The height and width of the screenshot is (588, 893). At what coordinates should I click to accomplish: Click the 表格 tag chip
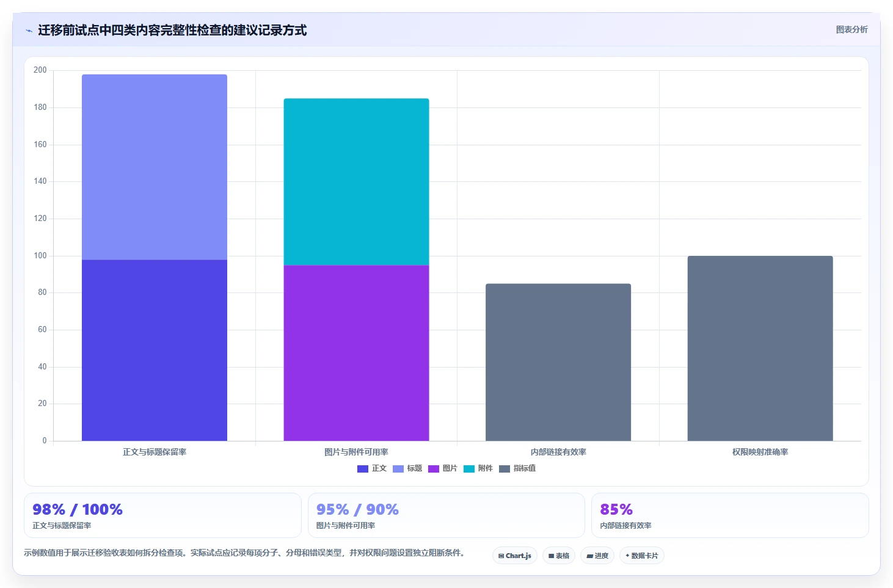(559, 556)
